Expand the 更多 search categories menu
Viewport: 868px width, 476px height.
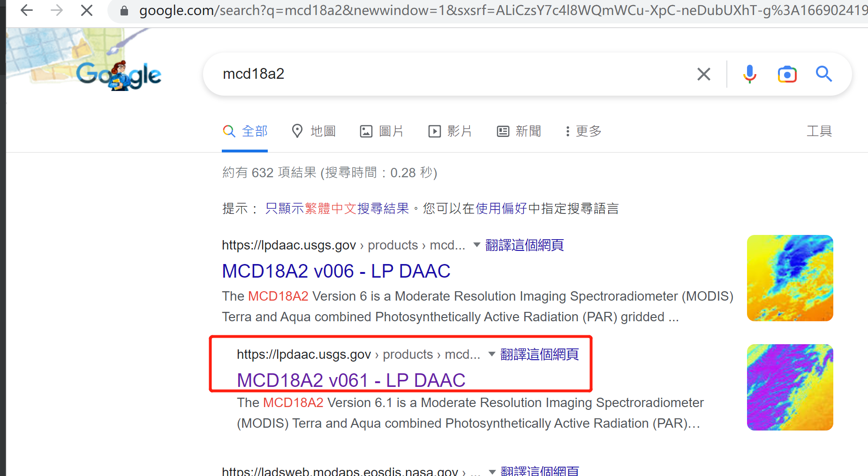pos(583,131)
